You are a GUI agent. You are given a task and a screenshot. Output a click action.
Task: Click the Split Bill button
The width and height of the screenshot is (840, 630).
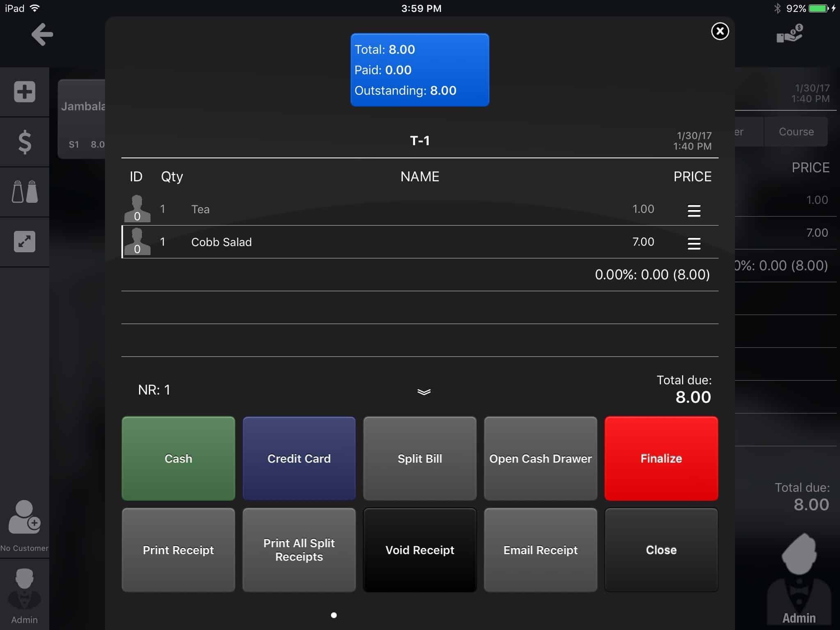420,459
